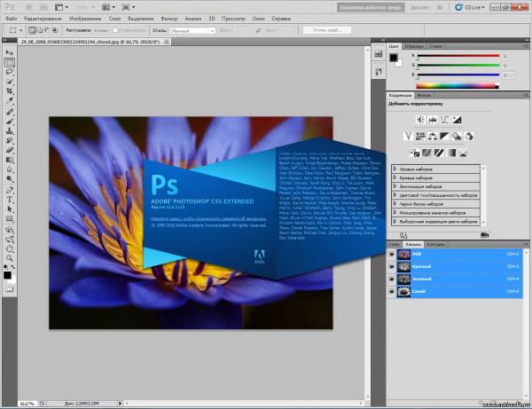Screen dimensions: 532x409
Task: Select the Rectangular Marquee tool in toolbox
Action: (x=10, y=62)
